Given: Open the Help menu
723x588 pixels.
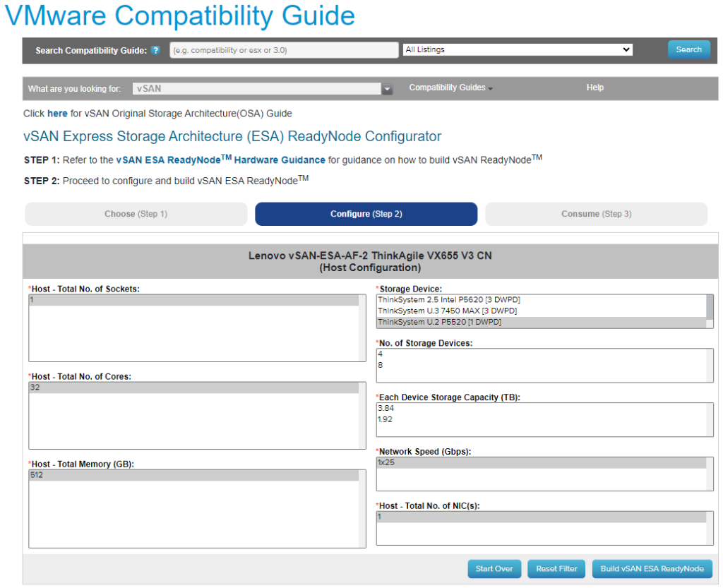Looking at the screenshot, I should pyautogui.click(x=594, y=88).
